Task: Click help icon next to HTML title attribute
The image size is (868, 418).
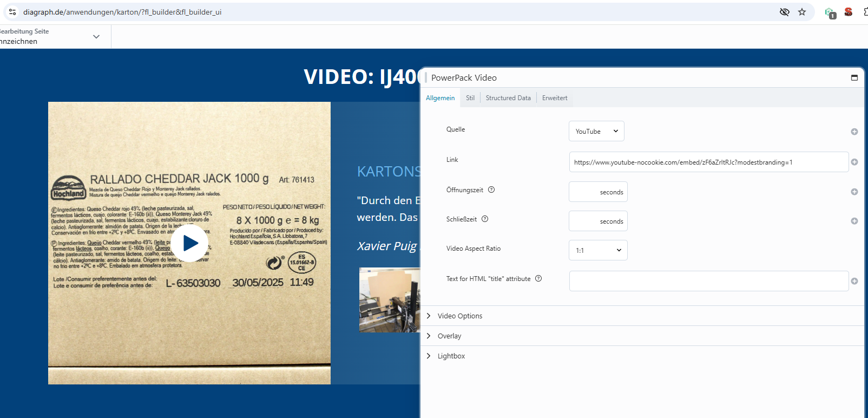Action: [x=538, y=279]
